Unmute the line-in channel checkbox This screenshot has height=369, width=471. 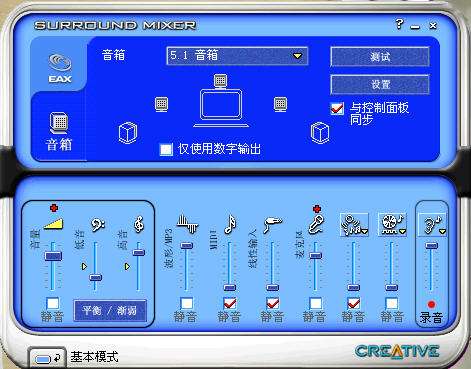click(x=273, y=304)
